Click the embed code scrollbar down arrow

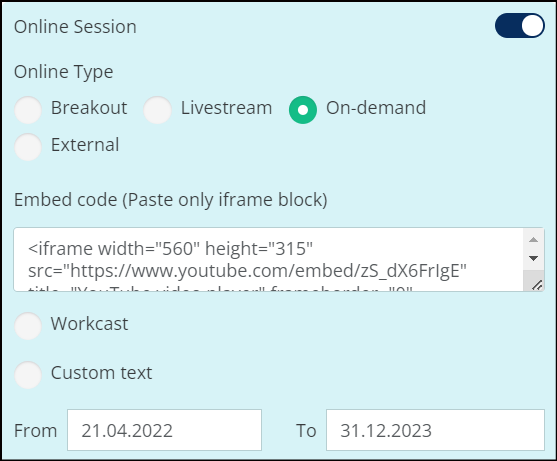pos(533,258)
